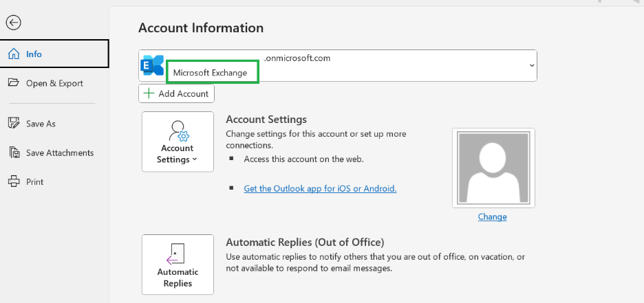Select Print in the sidebar
The width and height of the screenshot is (644, 303).
pos(34,181)
